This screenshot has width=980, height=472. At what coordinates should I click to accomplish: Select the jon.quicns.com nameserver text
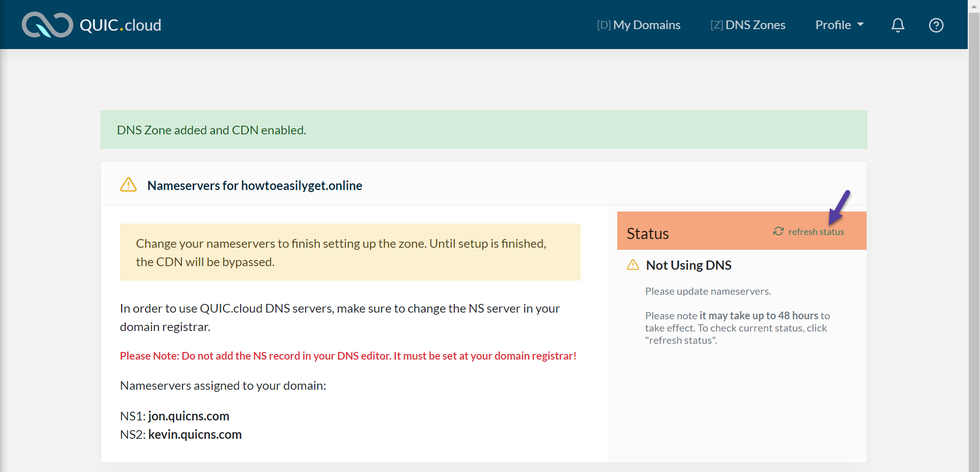(189, 416)
